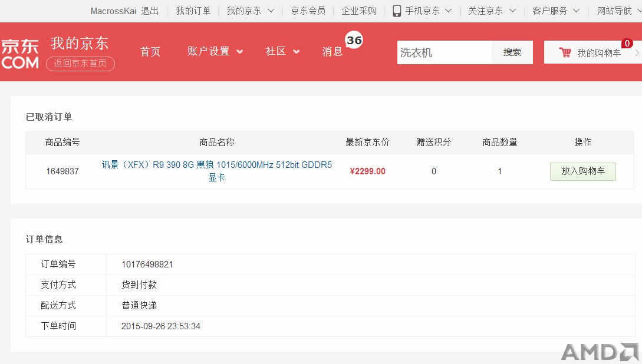Click the order number 10176498821

[x=147, y=264]
